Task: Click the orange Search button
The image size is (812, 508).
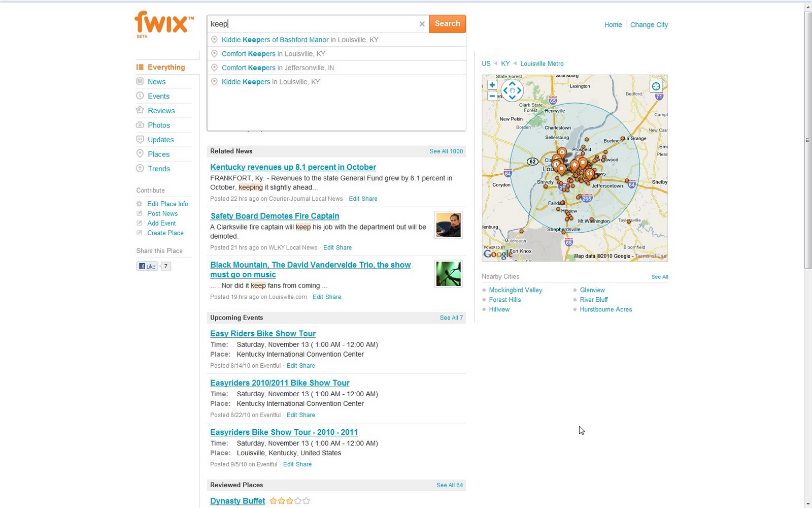Action: pyautogui.click(x=447, y=24)
